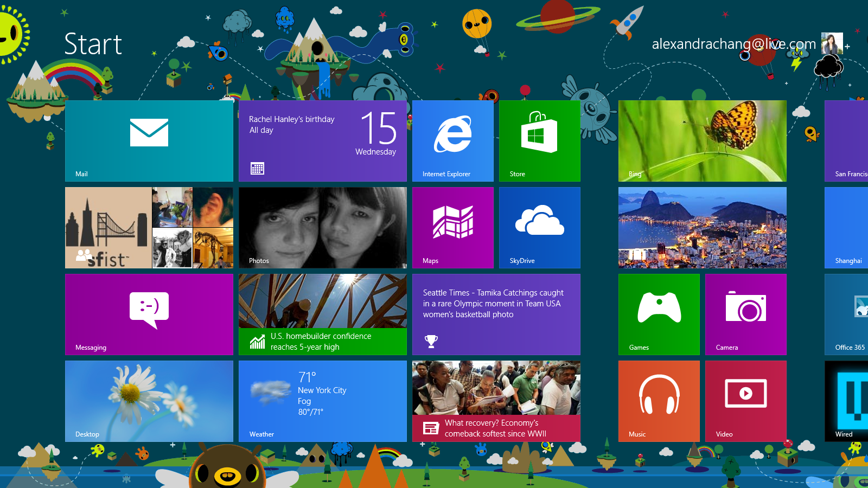Click the What recovery? Economy's comeback headline
Viewport: 868px width, 488px height.
(495, 428)
